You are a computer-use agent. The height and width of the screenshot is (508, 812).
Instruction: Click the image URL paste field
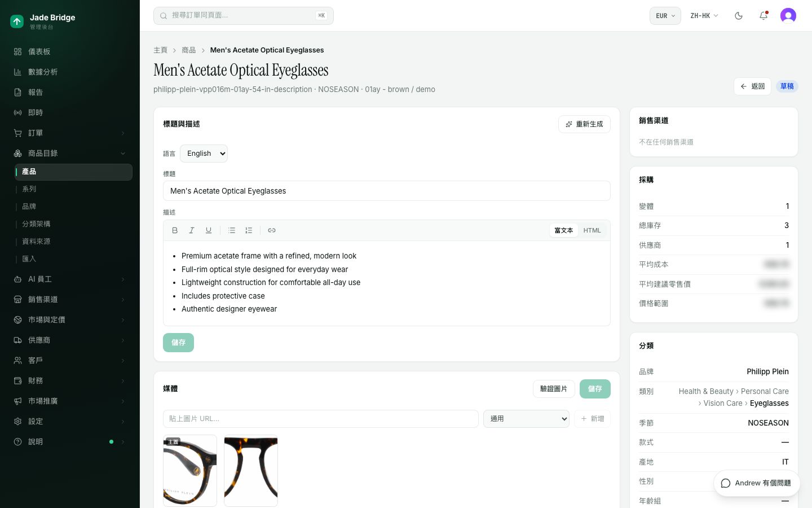(x=321, y=419)
